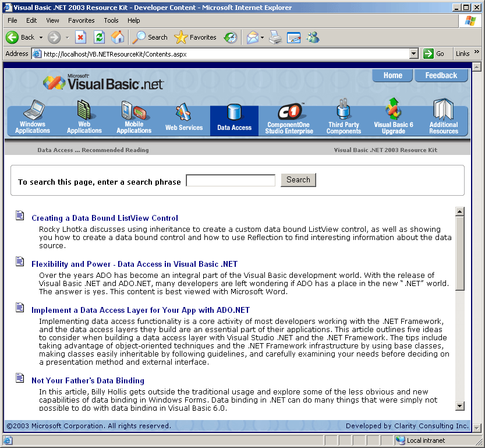Open Creating a Data Bound ListView Control link
The width and height of the screenshot is (485, 448).
[x=105, y=218]
